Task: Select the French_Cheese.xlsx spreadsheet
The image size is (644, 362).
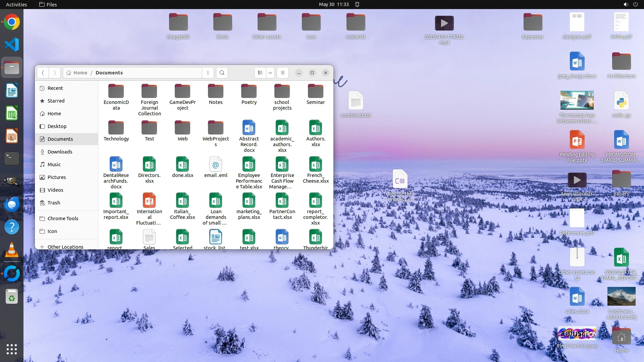Action: point(316,165)
